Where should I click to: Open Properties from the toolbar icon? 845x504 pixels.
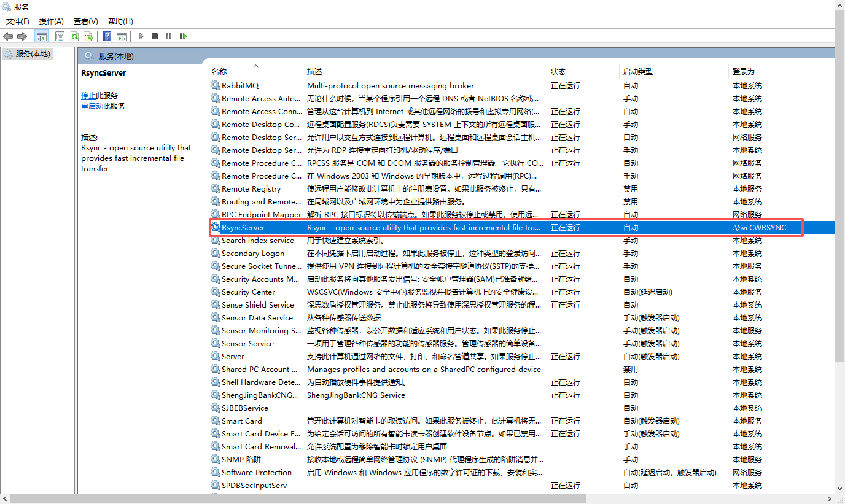(60, 36)
